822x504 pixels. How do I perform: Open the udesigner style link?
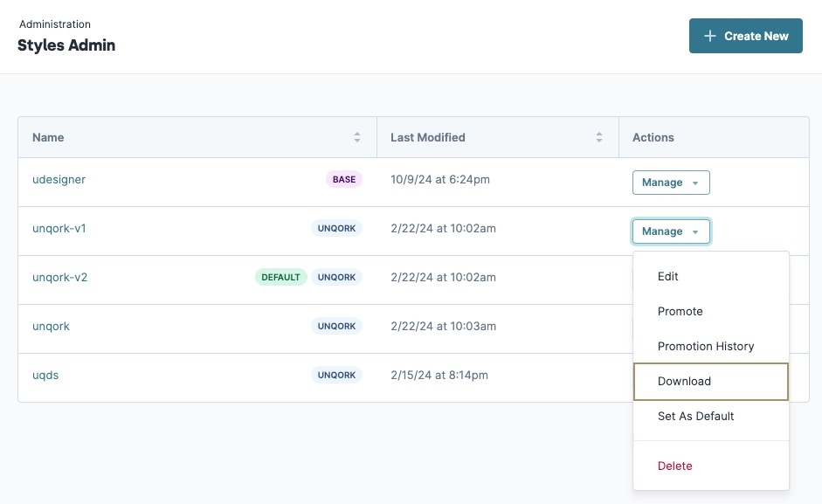(x=59, y=179)
